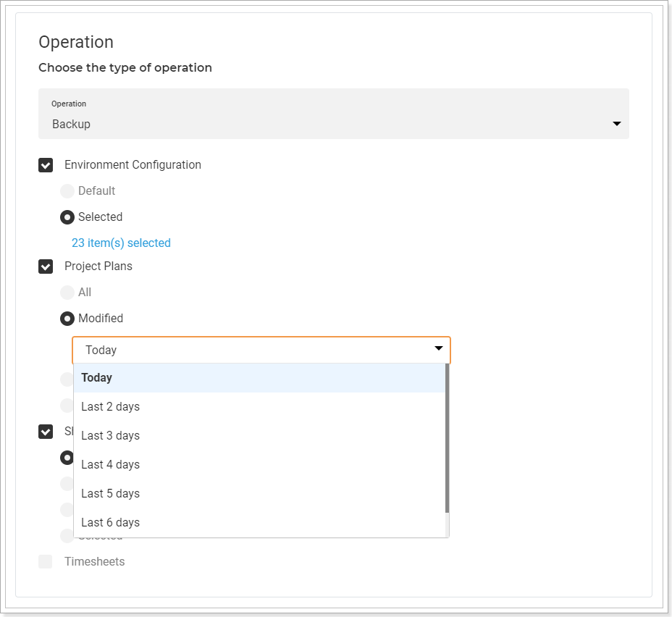The image size is (672, 617).
Task: Uncheck the Project Plans checkbox
Action: (x=46, y=266)
